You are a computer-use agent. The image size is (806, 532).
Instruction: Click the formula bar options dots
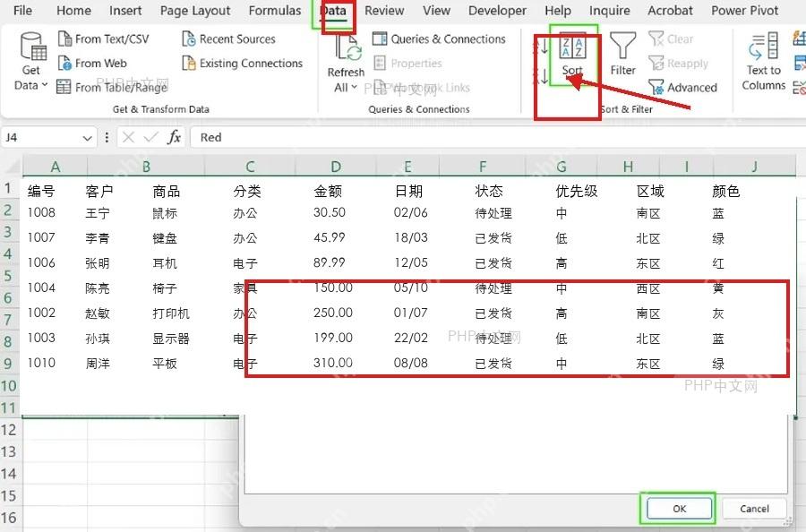click(x=107, y=137)
